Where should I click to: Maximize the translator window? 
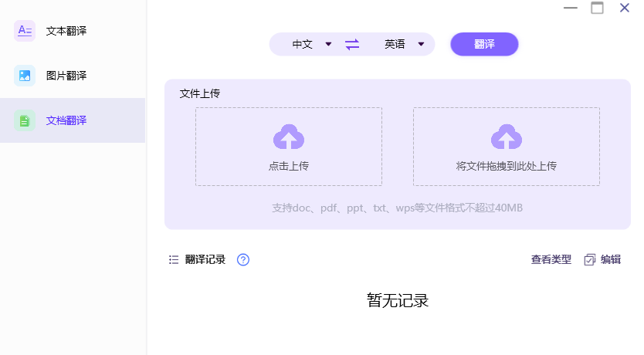(597, 8)
